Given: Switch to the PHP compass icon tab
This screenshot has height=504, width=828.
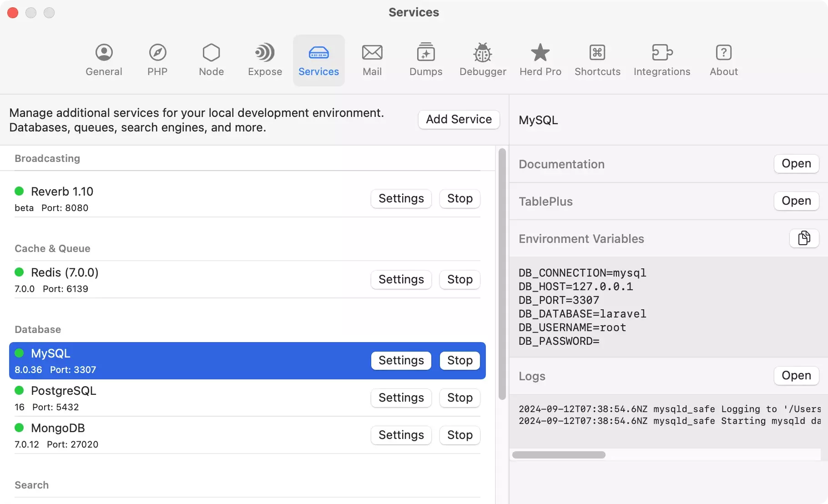Looking at the screenshot, I should coord(157,53).
